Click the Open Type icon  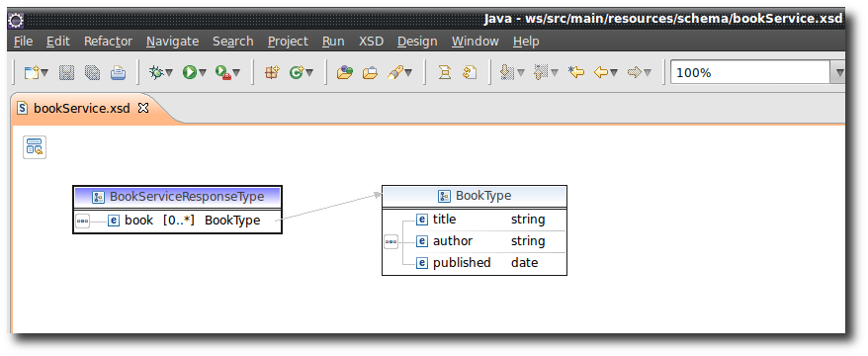(x=345, y=72)
